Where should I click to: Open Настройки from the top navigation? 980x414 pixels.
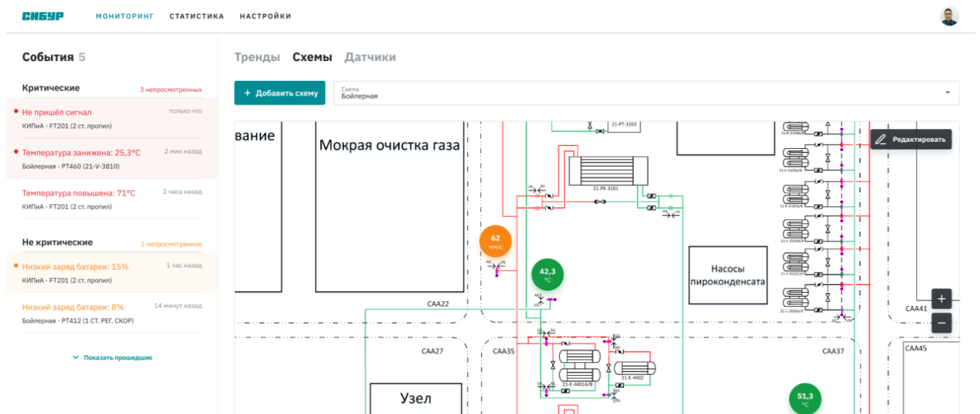click(x=265, y=15)
